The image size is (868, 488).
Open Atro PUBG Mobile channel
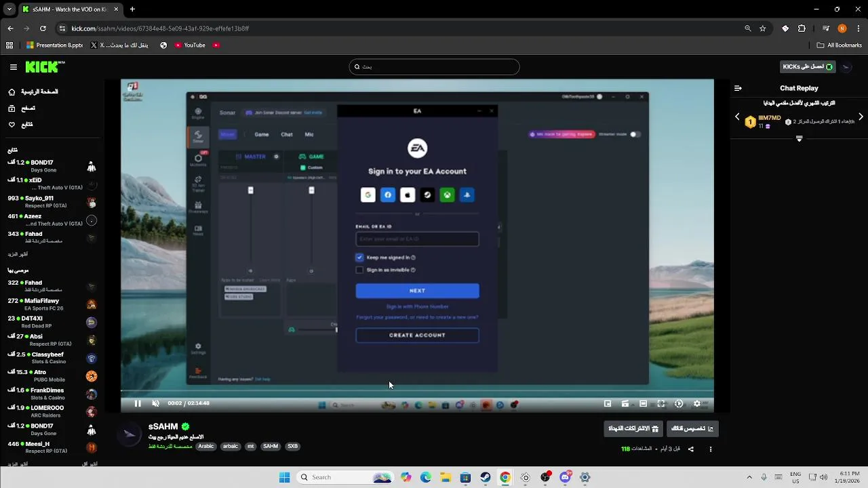click(x=52, y=375)
